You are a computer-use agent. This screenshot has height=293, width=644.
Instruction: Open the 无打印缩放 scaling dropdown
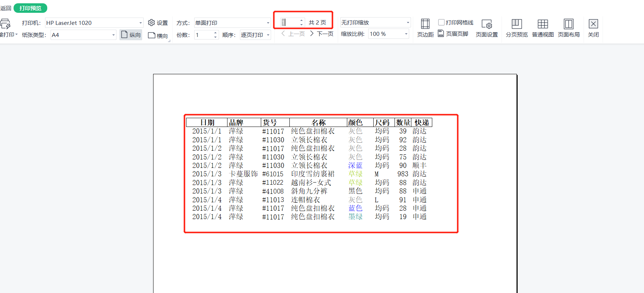pos(408,22)
